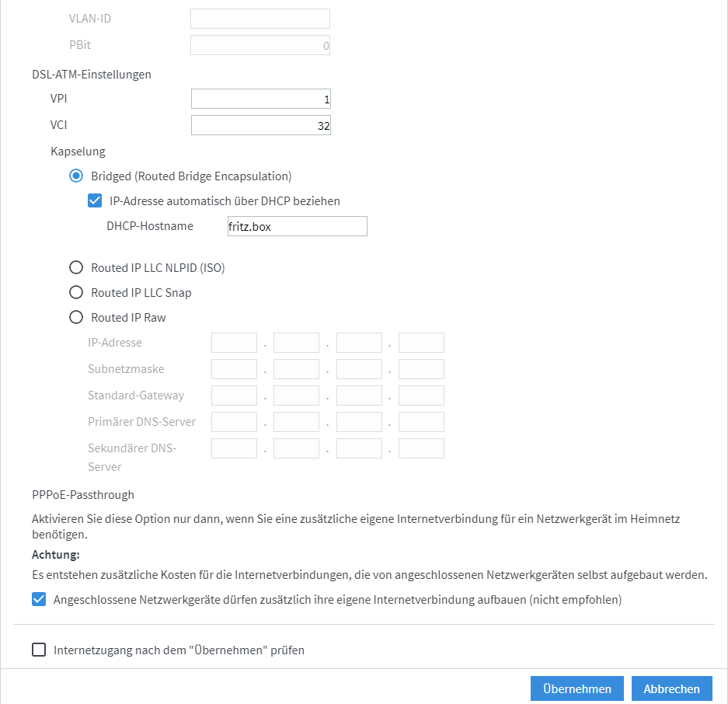Focus the VPI input field
Viewport: 728px width, 704px height.
coord(261,99)
